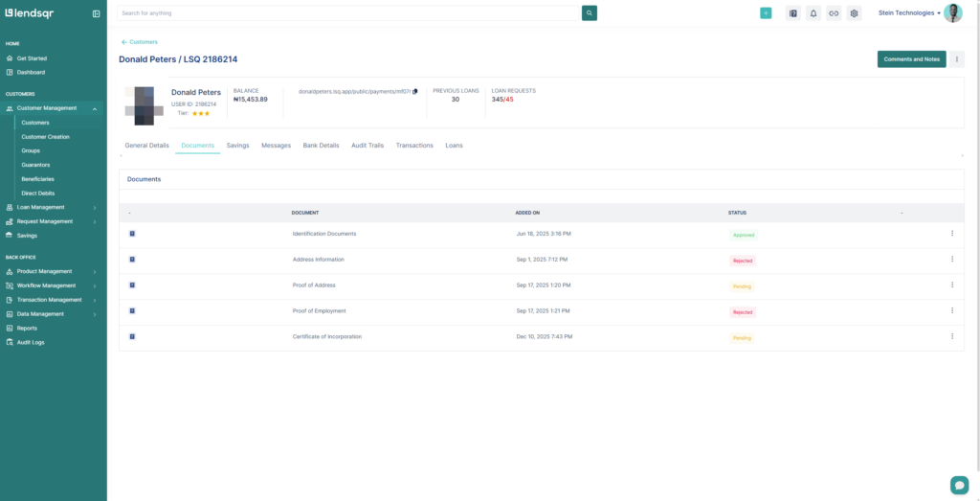Go back via the Customers link
This screenshot has width=980, height=501.
click(x=140, y=42)
